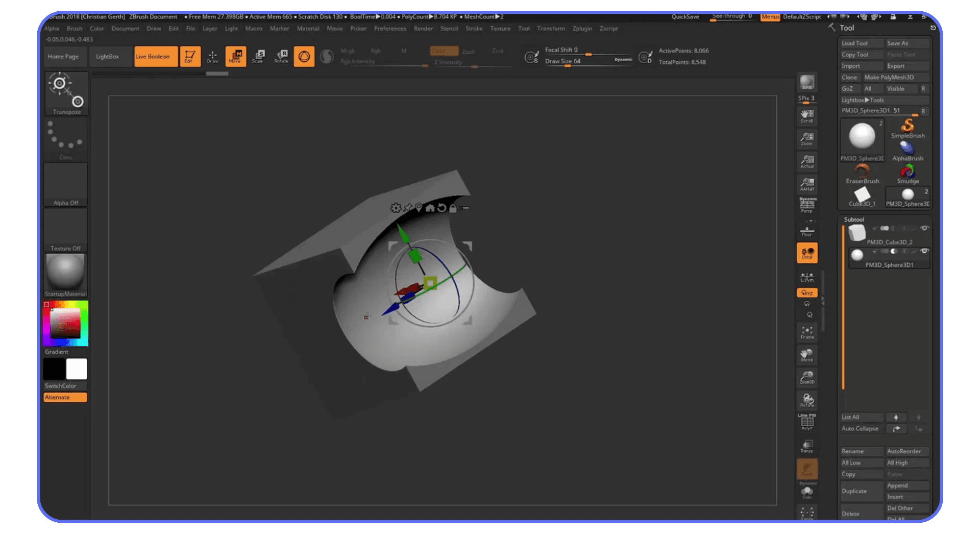980x534 pixels.
Task: Toggle Local symmetry mode
Action: (x=807, y=253)
